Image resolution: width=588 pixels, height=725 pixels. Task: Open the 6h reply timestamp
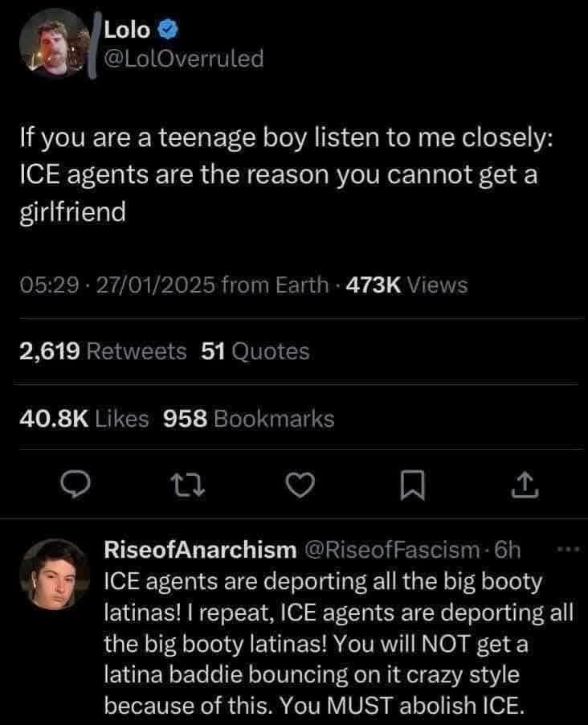[507, 550]
